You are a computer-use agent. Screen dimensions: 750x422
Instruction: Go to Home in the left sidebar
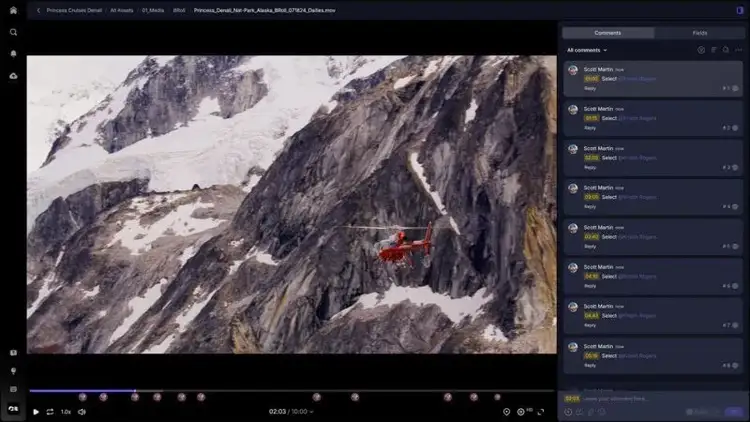pyautogui.click(x=13, y=10)
